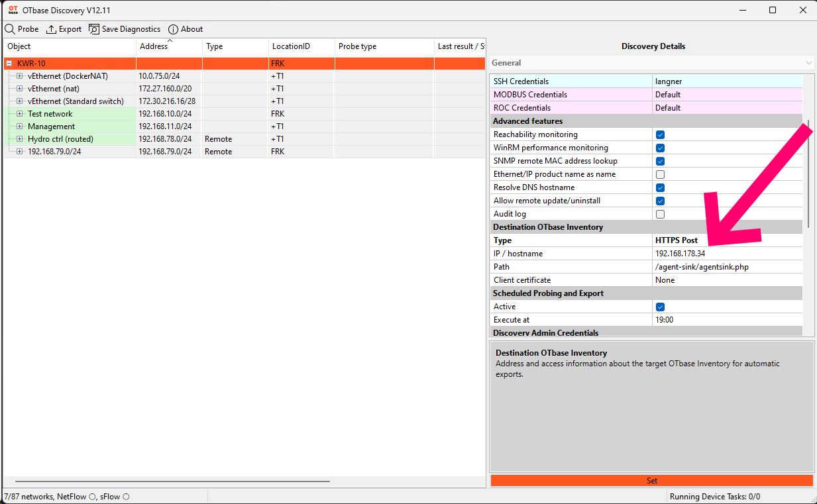Expand Hydro ctrl (routed) node

tap(20, 139)
